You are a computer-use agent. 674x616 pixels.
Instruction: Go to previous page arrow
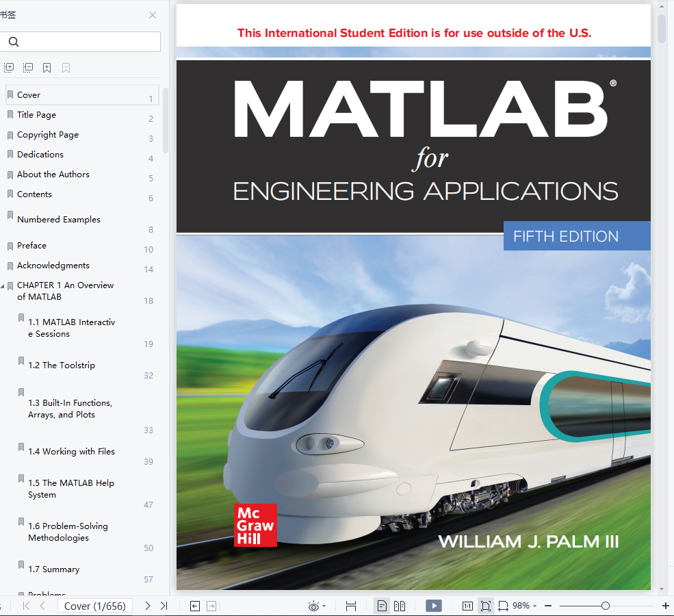pos(42,606)
